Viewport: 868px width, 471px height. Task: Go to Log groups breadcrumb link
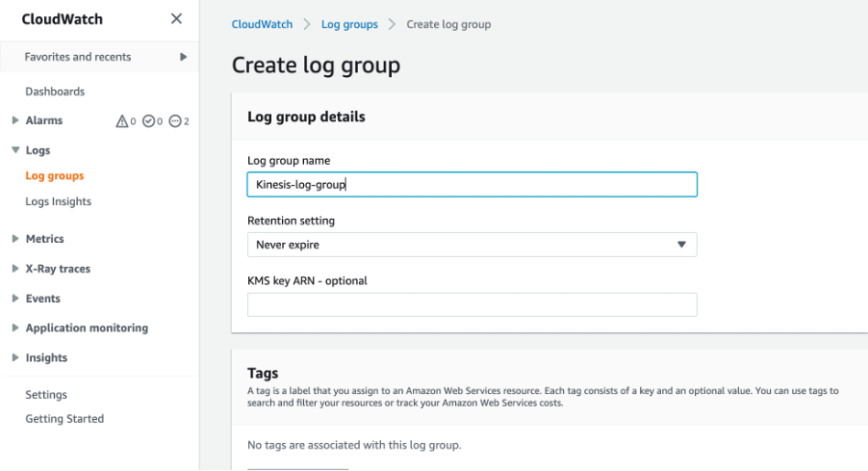pos(349,24)
